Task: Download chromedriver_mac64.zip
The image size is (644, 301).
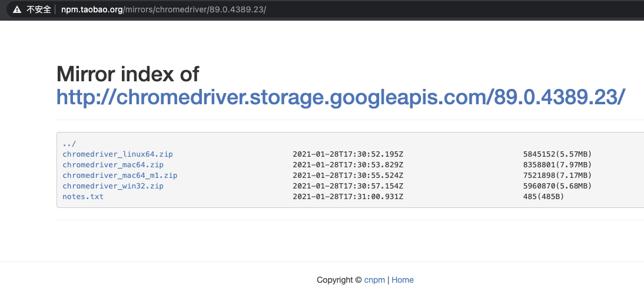Action: [x=113, y=165]
